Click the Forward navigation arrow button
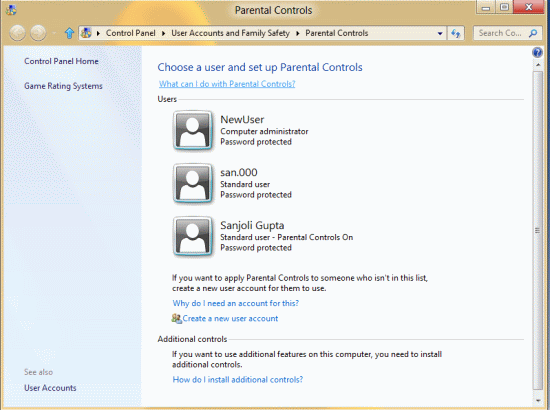The width and height of the screenshot is (550, 410). (38, 33)
